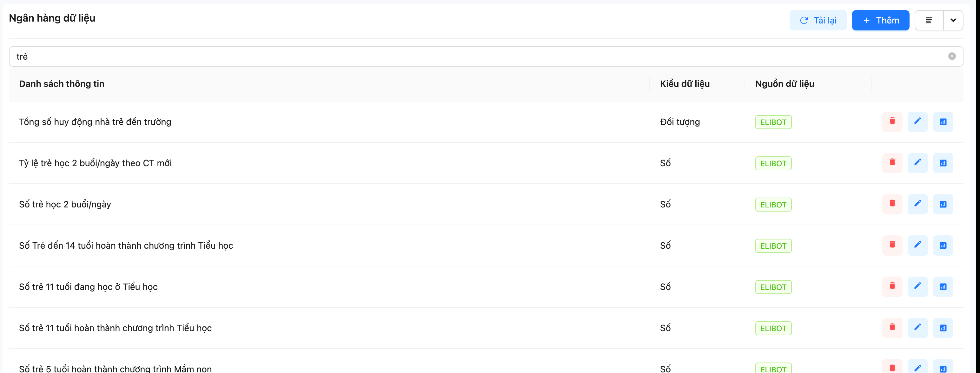Screen dimensions: 980x373
Task: Click the Tải lại reload button
Action: (818, 20)
